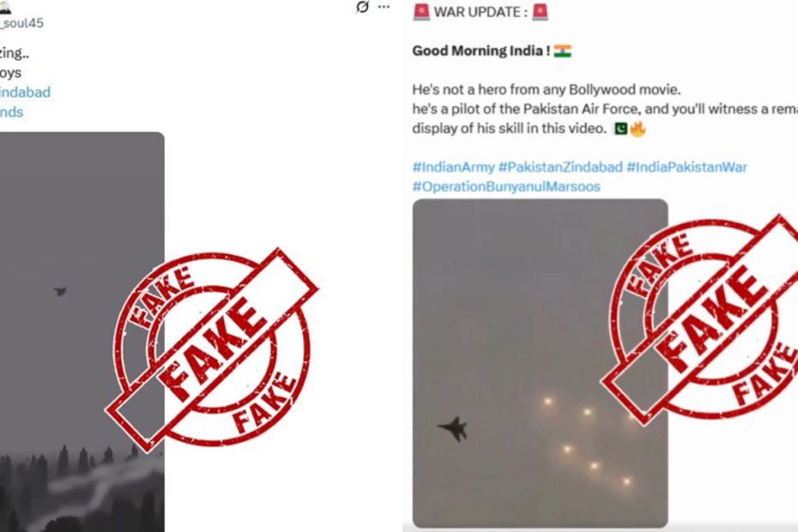Click the Grok circle-slash icon on left post

[x=362, y=7]
